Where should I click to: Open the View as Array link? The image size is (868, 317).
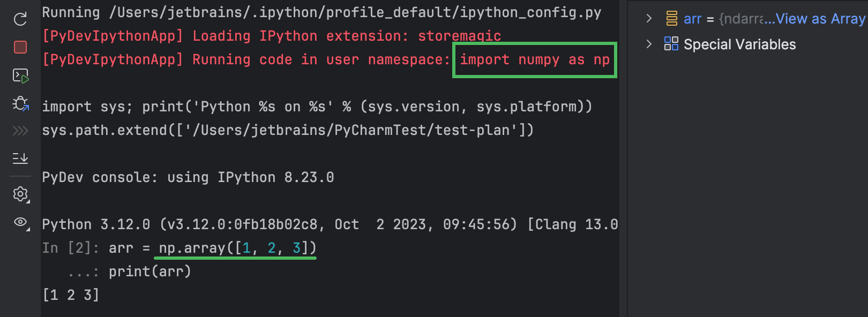[x=820, y=19]
